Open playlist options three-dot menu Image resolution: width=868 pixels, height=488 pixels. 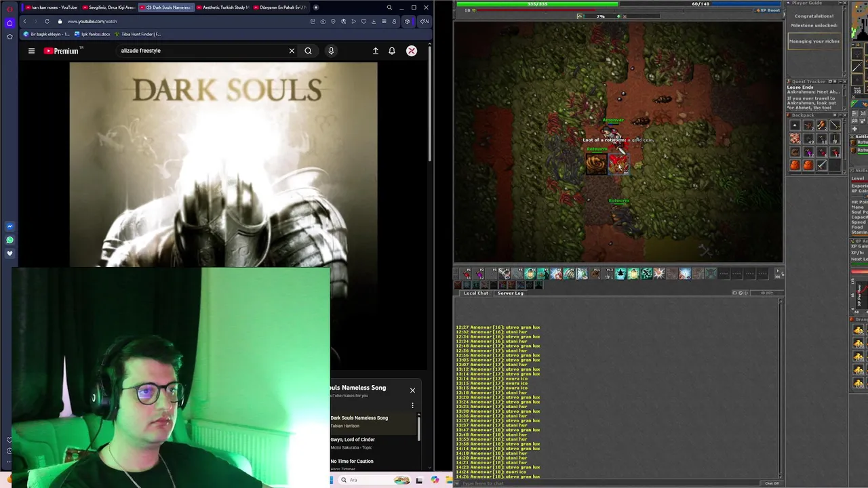click(412, 405)
